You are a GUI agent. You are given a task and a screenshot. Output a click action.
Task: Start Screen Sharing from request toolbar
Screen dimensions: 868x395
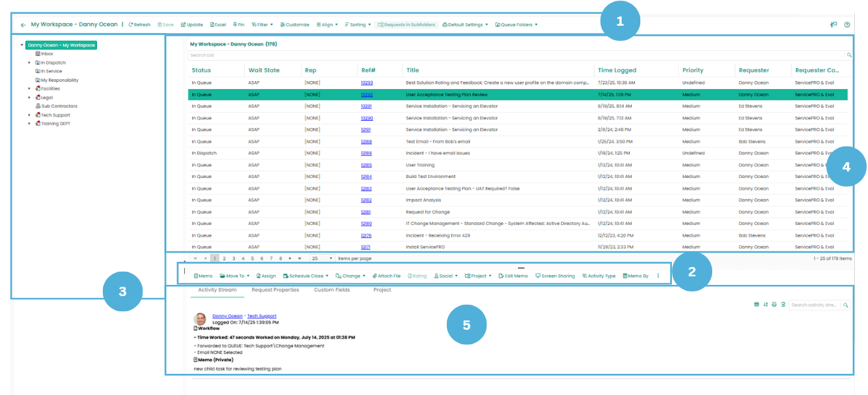click(554, 276)
